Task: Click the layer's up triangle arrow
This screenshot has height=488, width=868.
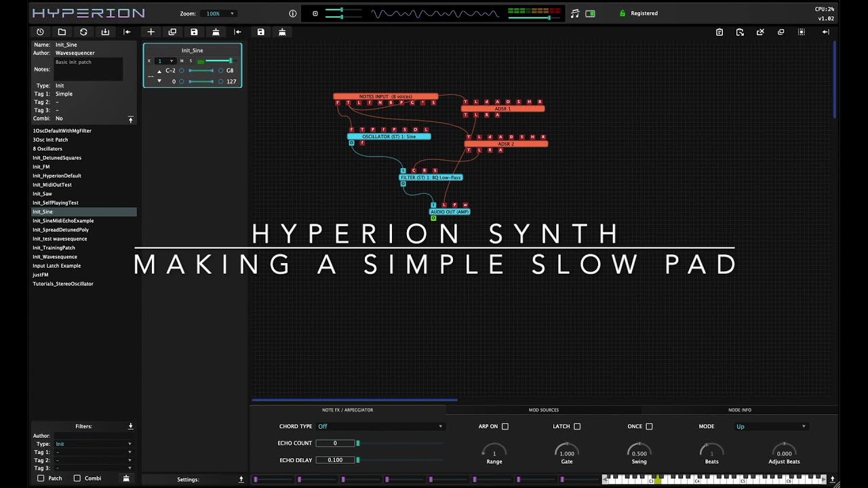Action: [x=159, y=71]
